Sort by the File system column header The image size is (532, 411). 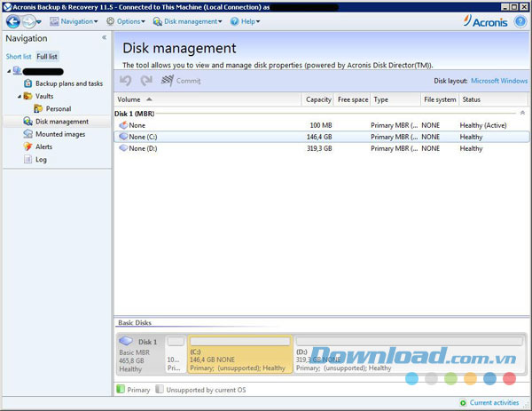tap(440, 99)
